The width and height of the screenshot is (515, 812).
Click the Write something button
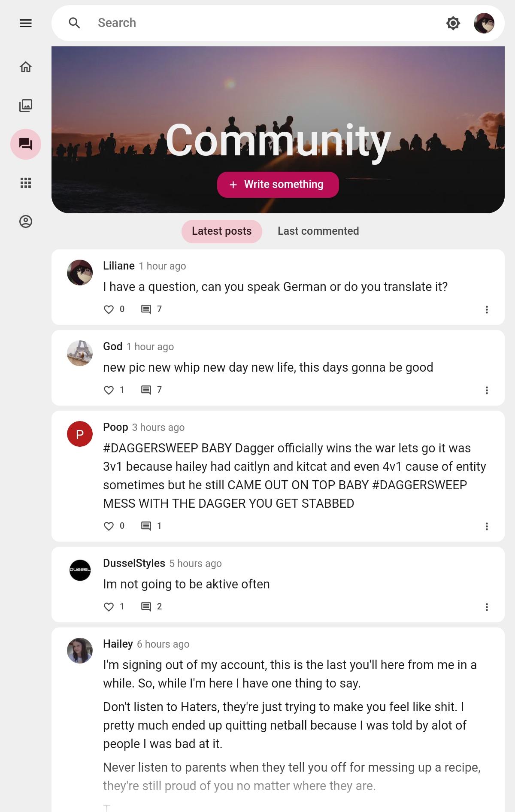tap(278, 185)
